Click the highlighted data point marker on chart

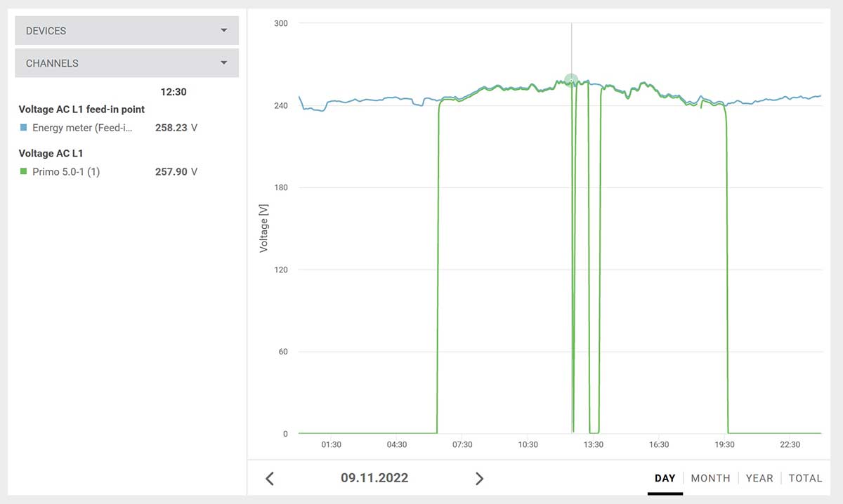click(571, 81)
